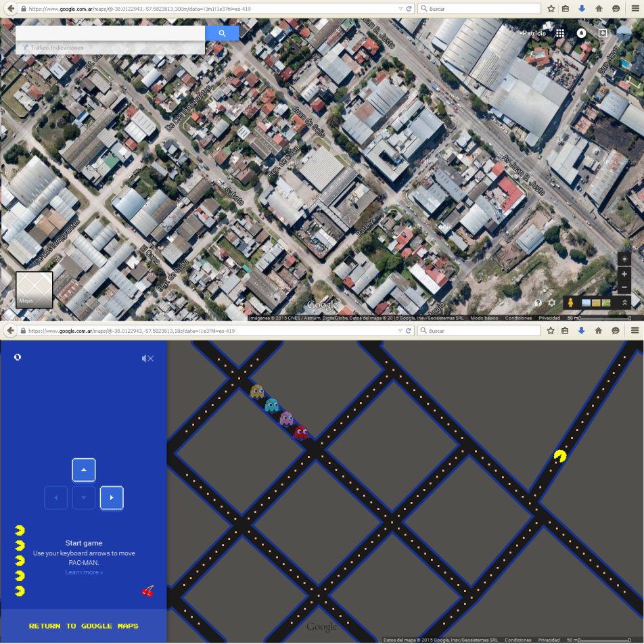The width and height of the screenshot is (644, 644).
Task: Open the Learn more link
Action: 84,572
